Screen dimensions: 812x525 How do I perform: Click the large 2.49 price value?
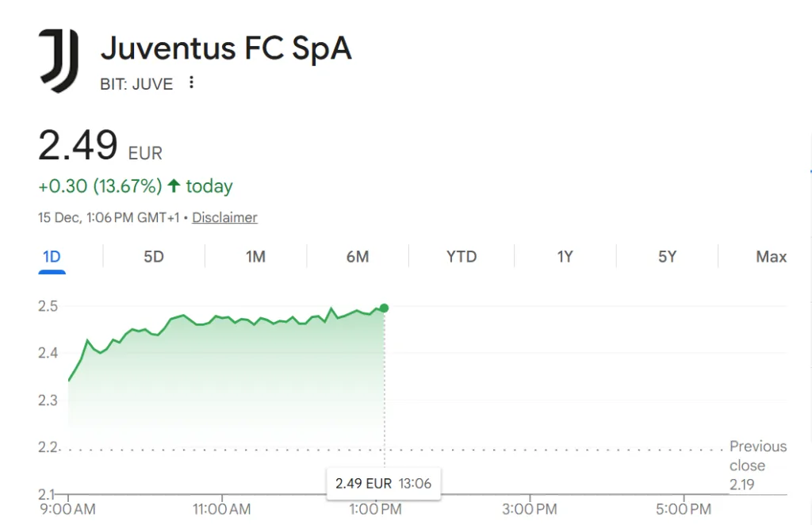78,145
